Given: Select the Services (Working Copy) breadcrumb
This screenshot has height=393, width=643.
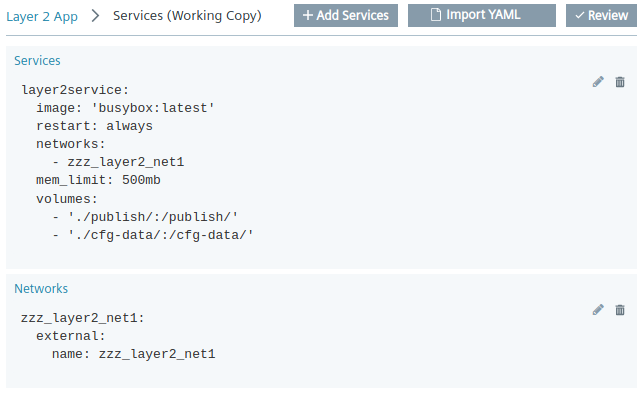Looking at the screenshot, I should pyautogui.click(x=187, y=16).
